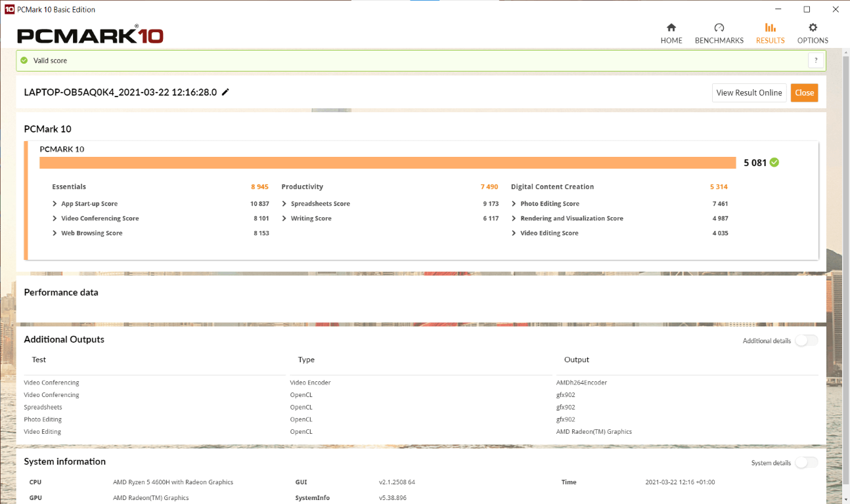Click the orange PCMark 10 score bar

(388, 163)
